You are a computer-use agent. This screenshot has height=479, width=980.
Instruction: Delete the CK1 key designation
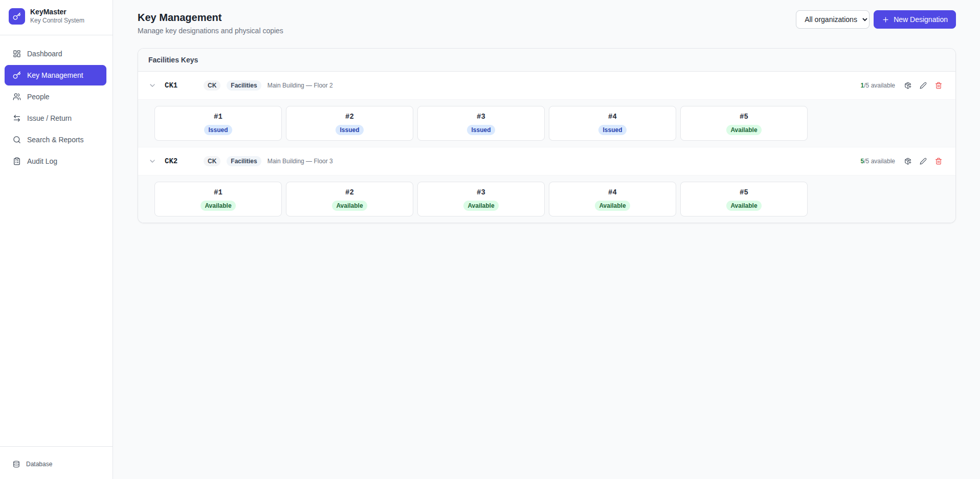939,85
